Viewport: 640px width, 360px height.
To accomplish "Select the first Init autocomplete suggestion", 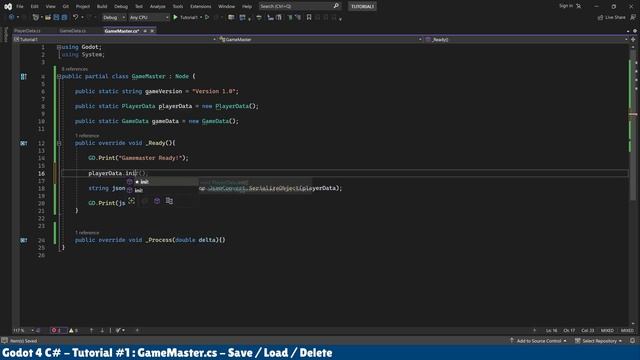I will 162,182.
